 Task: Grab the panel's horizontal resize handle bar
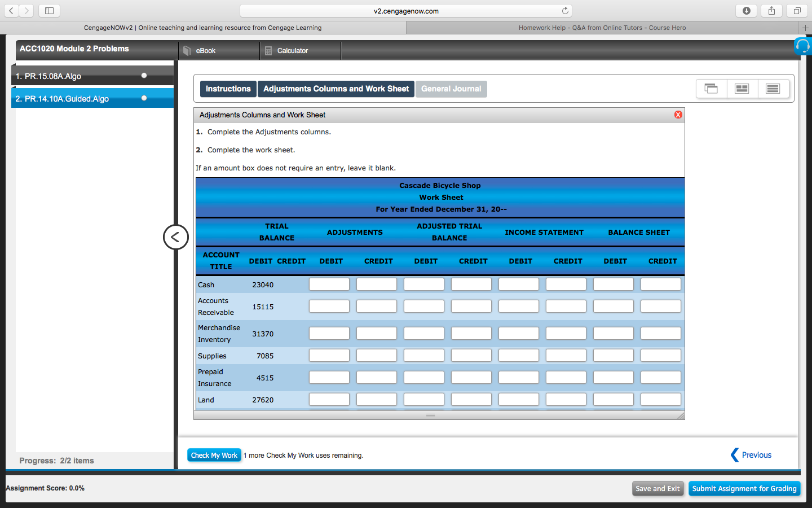[431, 415]
